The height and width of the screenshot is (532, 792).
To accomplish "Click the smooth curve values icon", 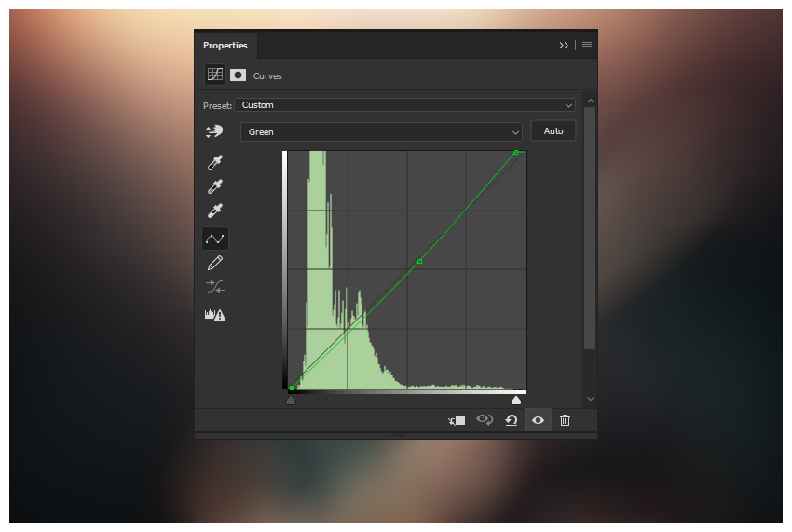I will (215, 287).
